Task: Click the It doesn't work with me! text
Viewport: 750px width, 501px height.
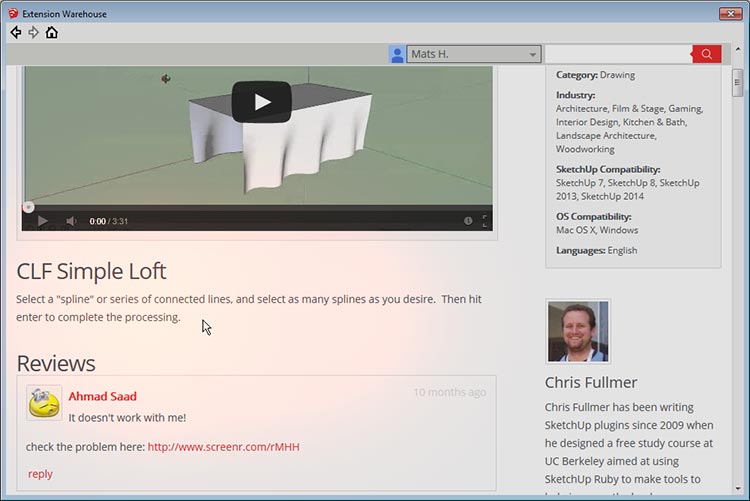Action: click(127, 418)
